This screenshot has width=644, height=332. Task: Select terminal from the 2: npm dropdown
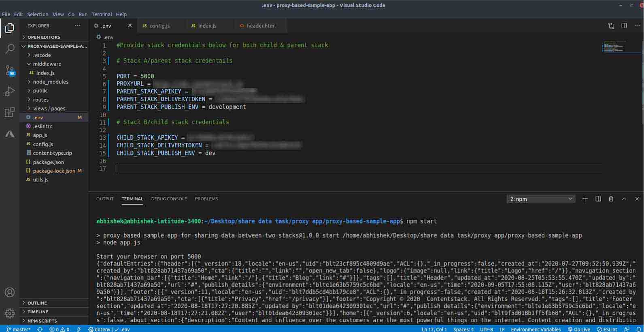(x=541, y=199)
